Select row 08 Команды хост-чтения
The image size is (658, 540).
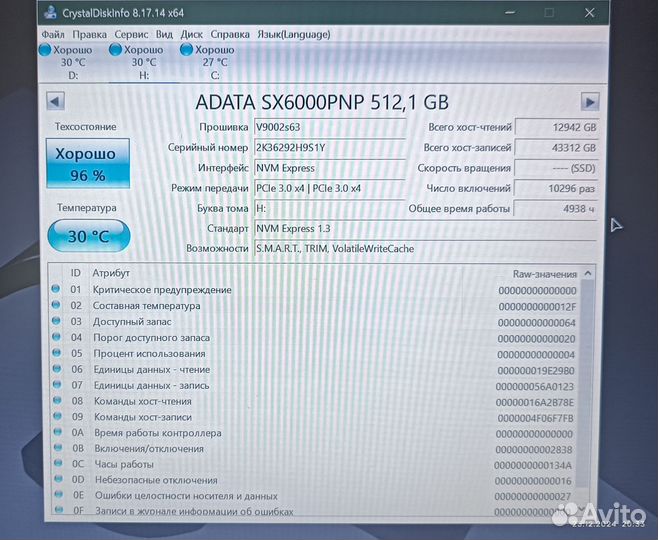pyautogui.click(x=316, y=402)
